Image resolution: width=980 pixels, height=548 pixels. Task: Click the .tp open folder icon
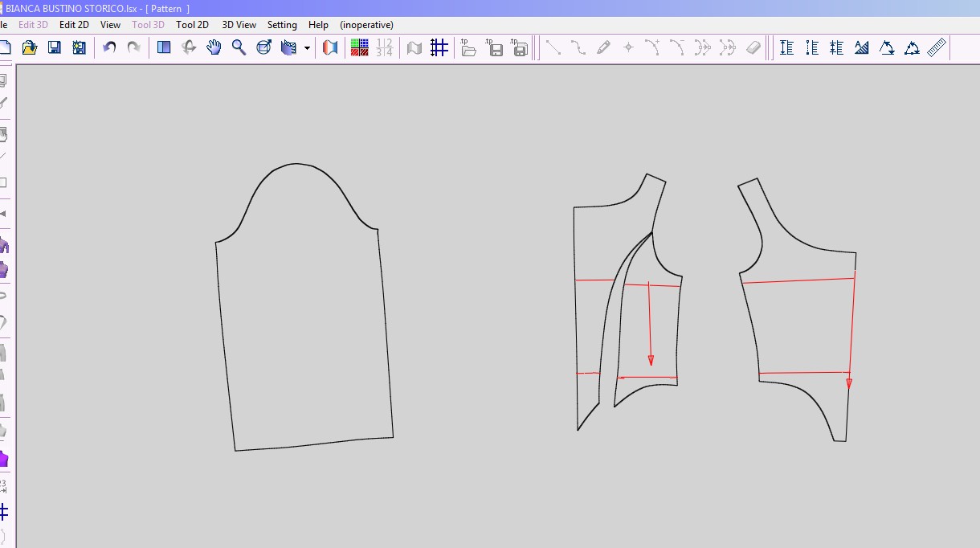coord(468,47)
